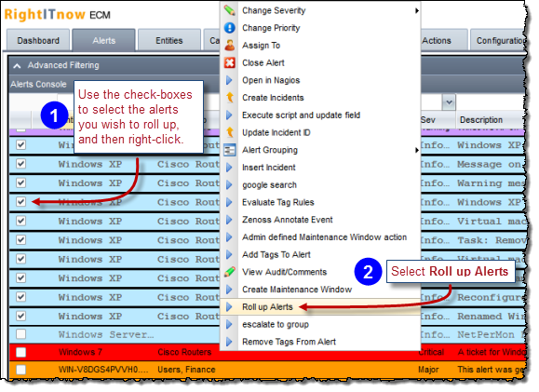Click the pencil icon beside Change Severity
Image resolution: width=539 pixels, height=392 pixels.
(x=229, y=10)
